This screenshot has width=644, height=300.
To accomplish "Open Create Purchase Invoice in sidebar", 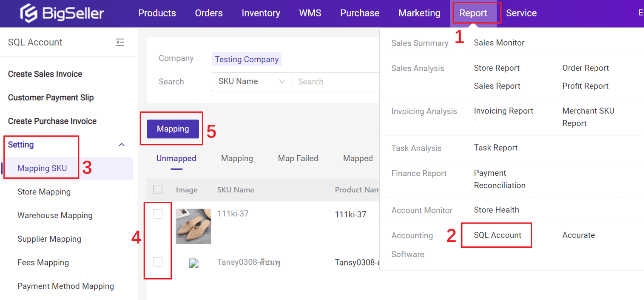I will [52, 121].
